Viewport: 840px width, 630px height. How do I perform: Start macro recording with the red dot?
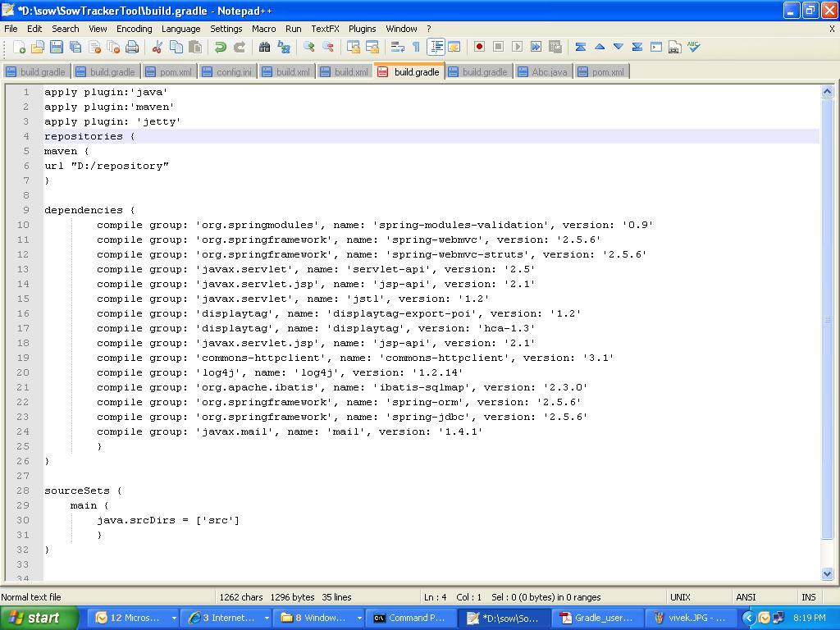coord(479,48)
